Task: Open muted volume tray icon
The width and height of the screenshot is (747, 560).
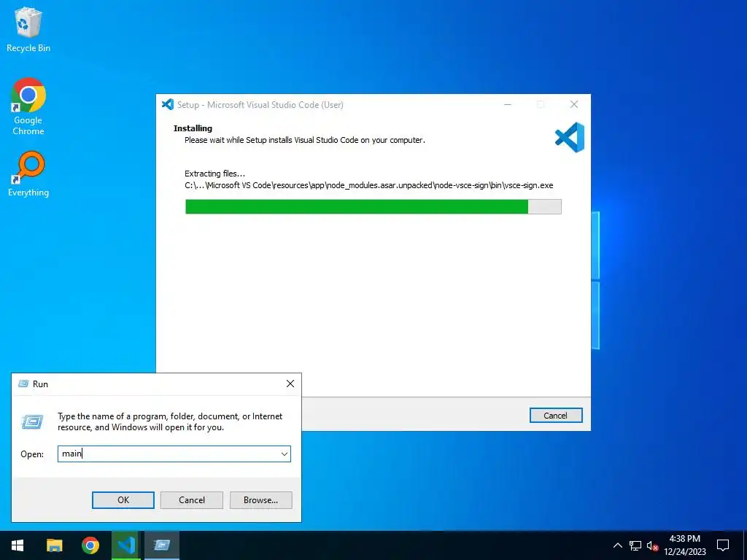Action: [x=652, y=545]
